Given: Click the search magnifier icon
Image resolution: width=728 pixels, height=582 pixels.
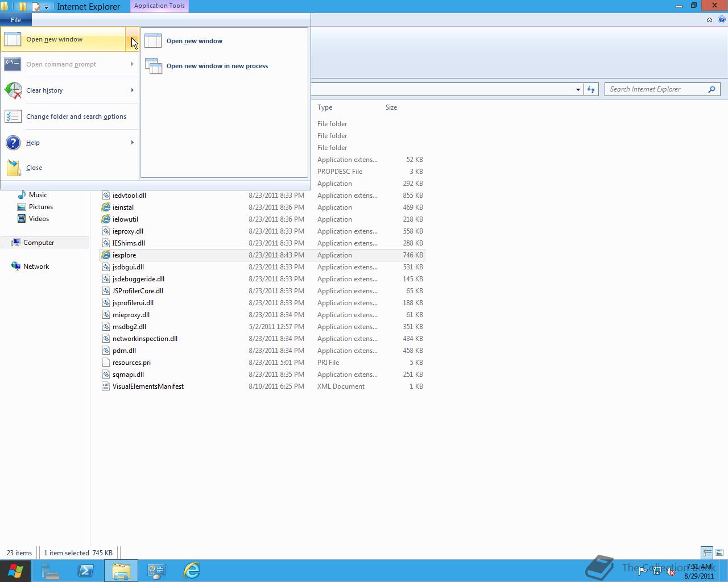Looking at the screenshot, I should point(712,89).
